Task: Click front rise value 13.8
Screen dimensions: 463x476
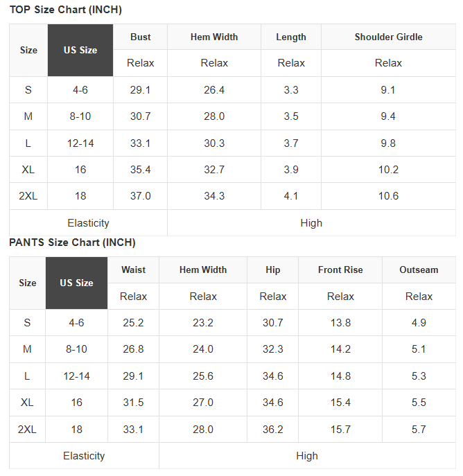Action: coord(340,322)
